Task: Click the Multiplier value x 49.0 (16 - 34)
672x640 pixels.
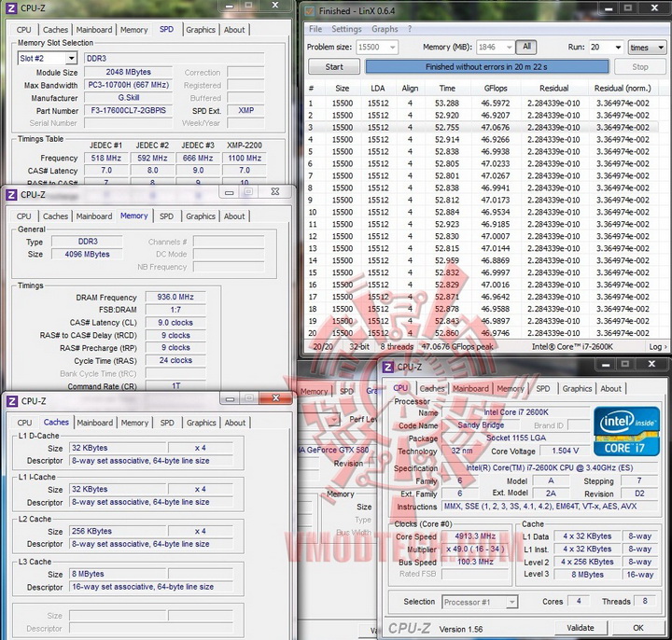Action: [475, 549]
